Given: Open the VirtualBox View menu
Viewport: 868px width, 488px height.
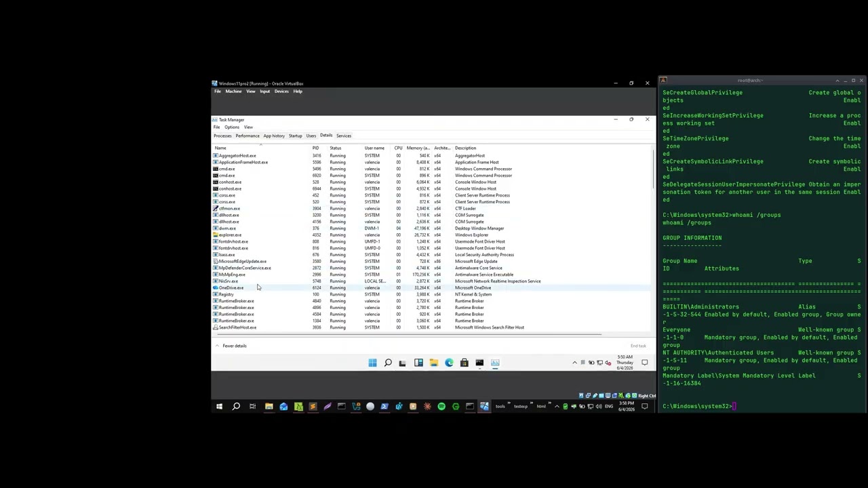Looking at the screenshot, I should click(251, 91).
